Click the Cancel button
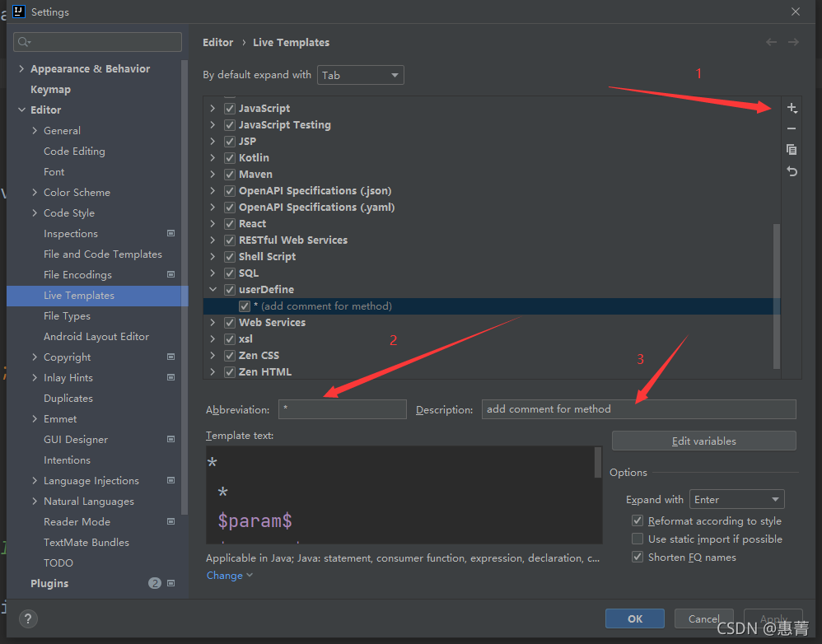Image resolution: width=822 pixels, height=644 pixels. pos(703,618)
